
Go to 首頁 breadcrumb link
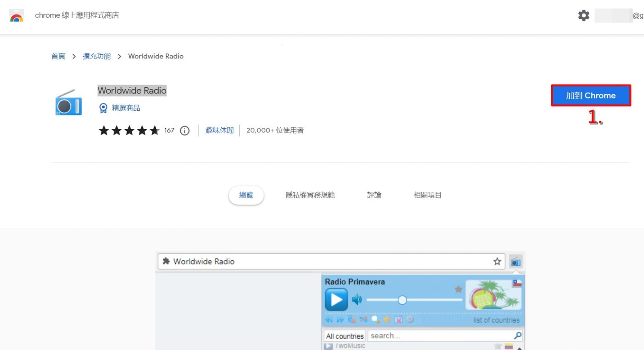click(58, 56)
